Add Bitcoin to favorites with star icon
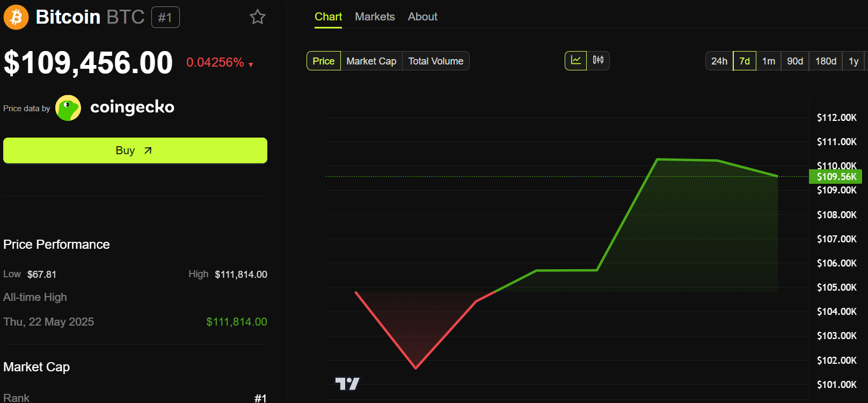Screen dimensions: 868x403 pos(258,17)
